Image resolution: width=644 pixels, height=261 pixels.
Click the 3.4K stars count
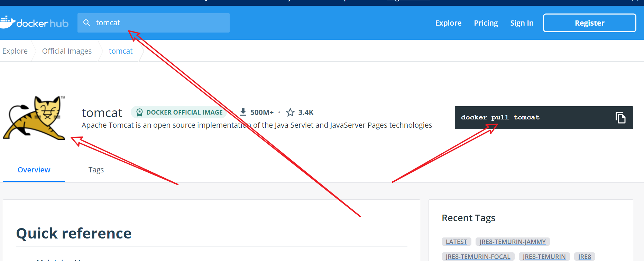[x=306, y=112]
